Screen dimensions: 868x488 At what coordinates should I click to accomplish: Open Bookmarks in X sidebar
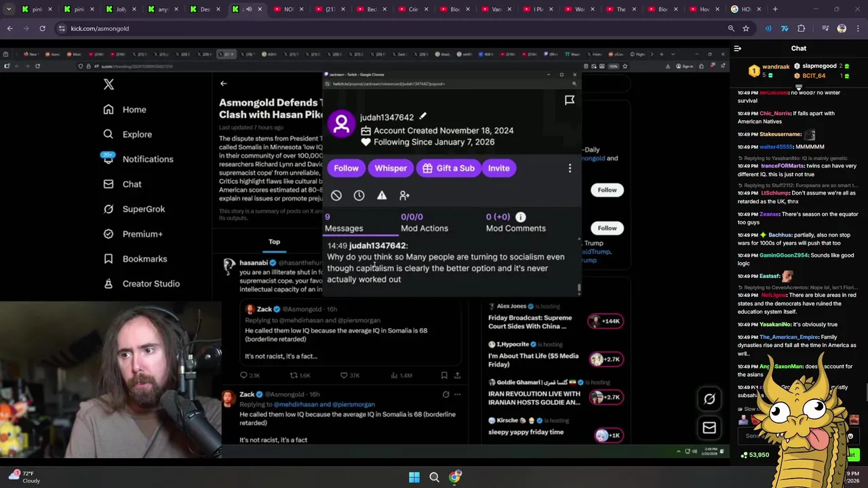[x=135, y=259]
